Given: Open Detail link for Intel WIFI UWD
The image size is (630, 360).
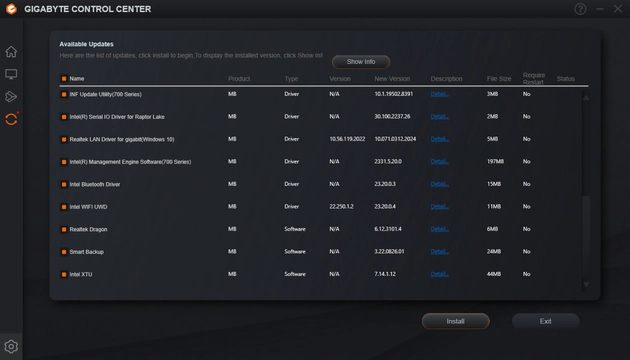Looking at the screenshot, I should click(x=440, y=207).
